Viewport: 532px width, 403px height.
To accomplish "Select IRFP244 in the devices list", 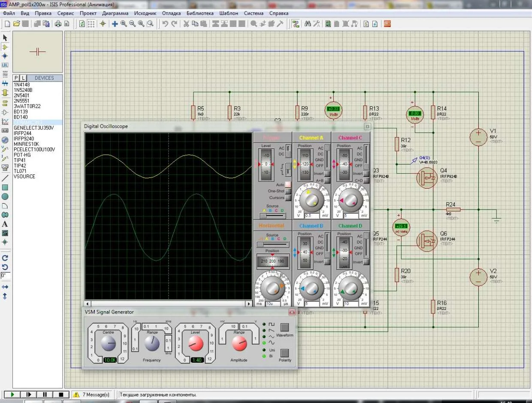I will [x=22, y=133].
